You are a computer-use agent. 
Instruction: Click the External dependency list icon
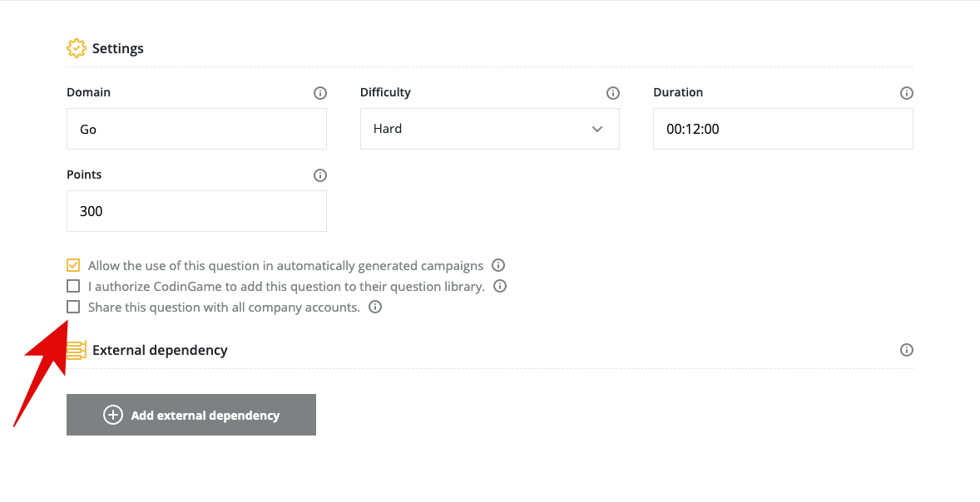pos(77,350)
